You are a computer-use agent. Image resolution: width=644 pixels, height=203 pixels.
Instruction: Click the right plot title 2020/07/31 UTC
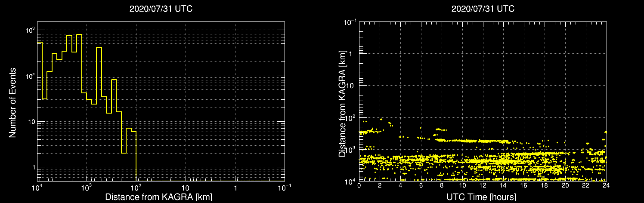pyautogui.click(x=483, y=9)
